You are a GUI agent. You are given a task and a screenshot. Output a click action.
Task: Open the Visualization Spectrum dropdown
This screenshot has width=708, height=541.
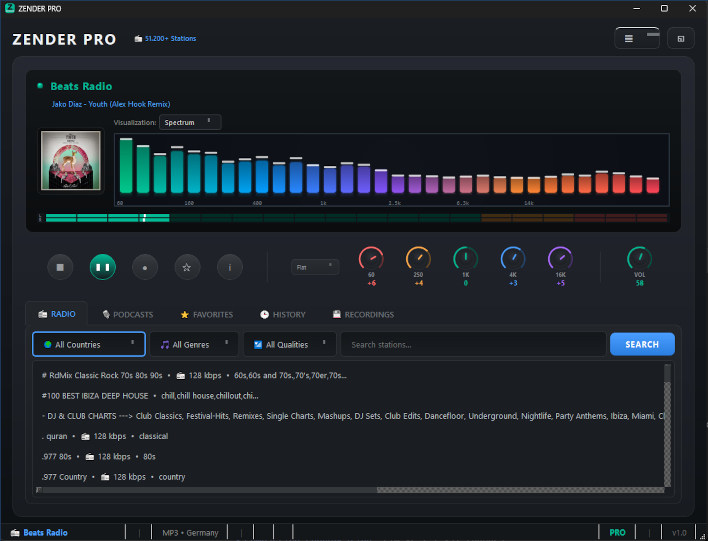tap(190, 122)
